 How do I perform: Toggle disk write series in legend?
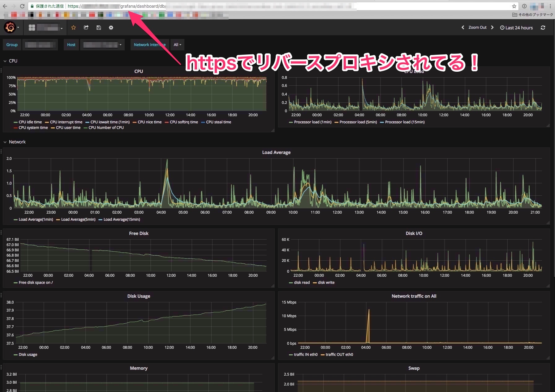click(326, 283)
